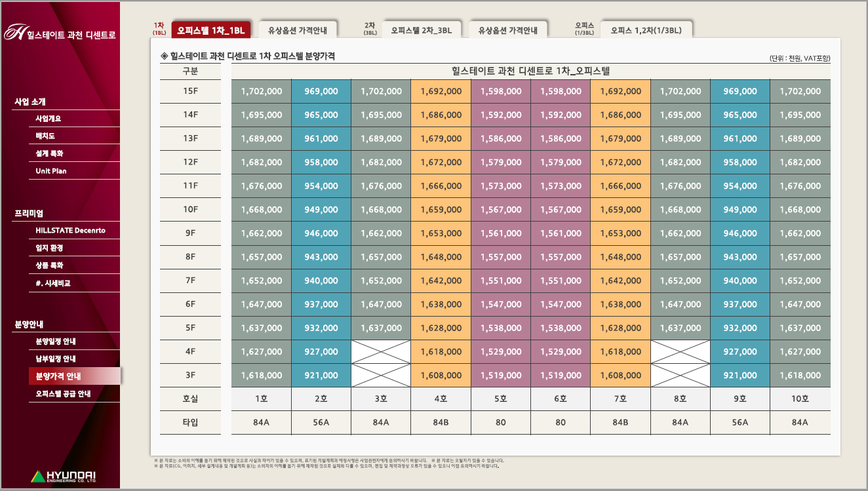Click the 구분 header cell
The image size is (868, 491).
[x=190, y=71]
